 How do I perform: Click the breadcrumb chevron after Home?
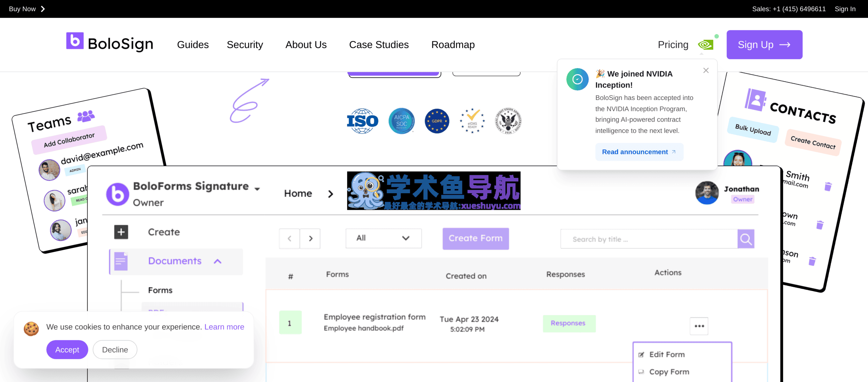330,194
